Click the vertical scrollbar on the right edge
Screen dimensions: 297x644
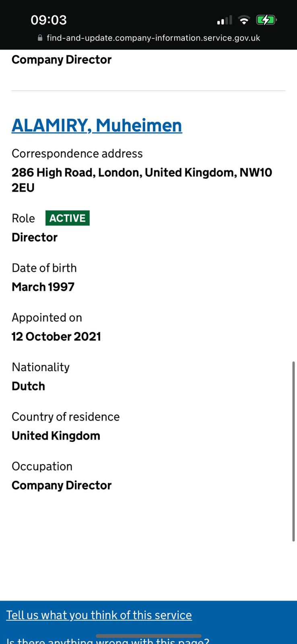point(294,451)
